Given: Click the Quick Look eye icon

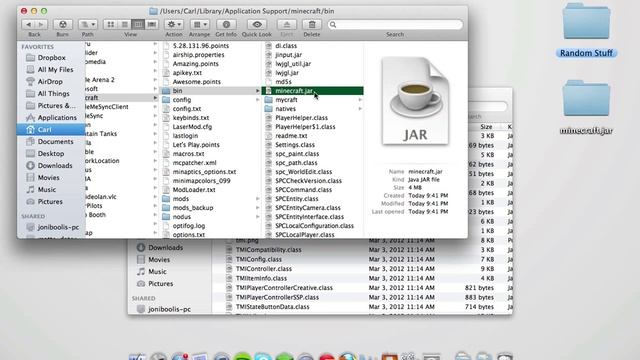Looking at the screenshot, I should click(257, 24).
